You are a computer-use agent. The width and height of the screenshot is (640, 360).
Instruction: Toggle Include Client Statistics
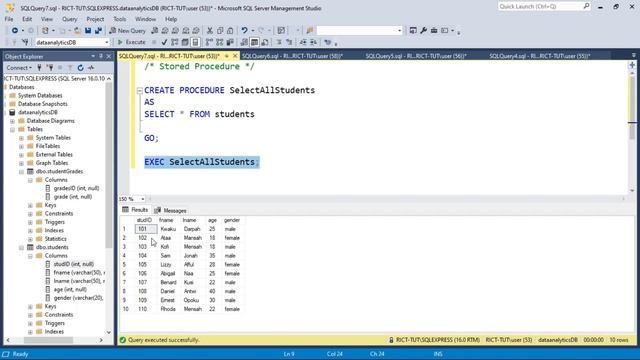tap(230, 42)
